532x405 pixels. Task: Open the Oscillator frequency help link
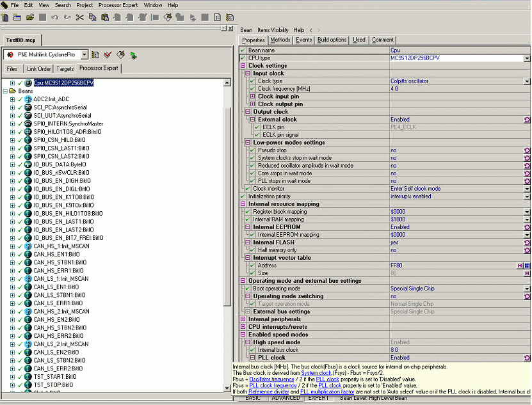click(272, 379)
